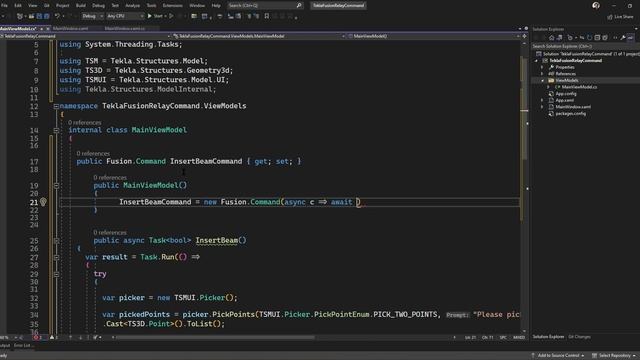The height and width of the screenshot is (360, 640).
Task: Open the MainViewModel() member navigation dropdown
Action: pos(433,36)
